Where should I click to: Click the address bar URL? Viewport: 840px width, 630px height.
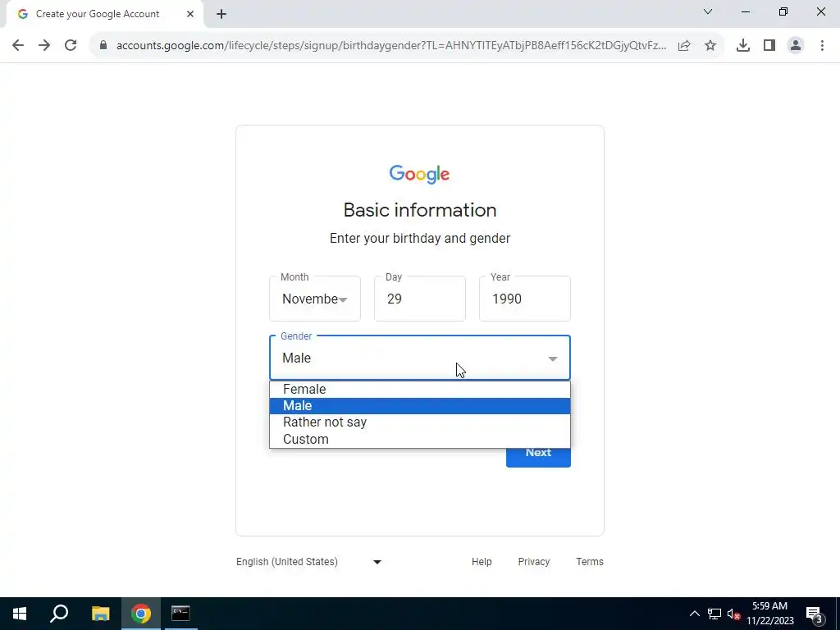(x=391, y=46)
